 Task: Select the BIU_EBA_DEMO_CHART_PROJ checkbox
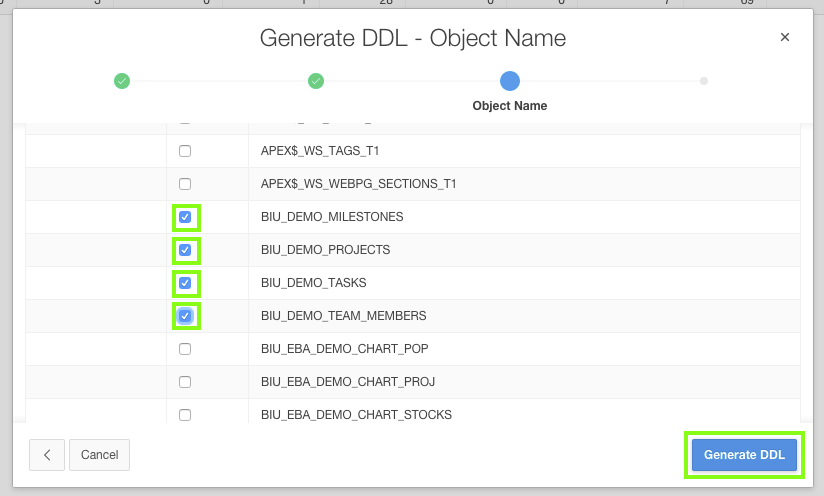click(x=185, y=382)
